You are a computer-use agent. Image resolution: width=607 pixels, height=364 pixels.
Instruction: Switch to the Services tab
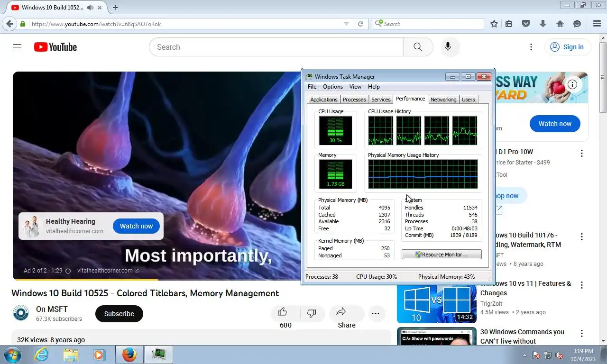[x=381, y=100]
